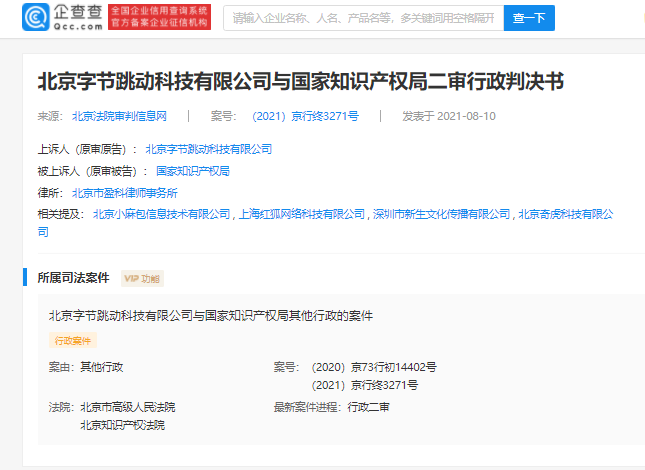The width and height of the screenshot is (645, 470).
Task: Select case number (2020)京73行初14402号
Action: point(374,367)
